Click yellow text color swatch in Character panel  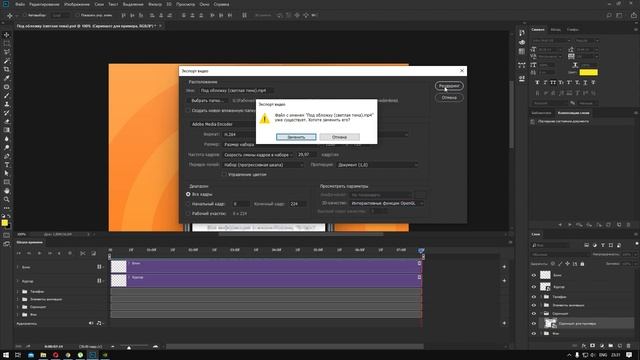click(589, 72)
